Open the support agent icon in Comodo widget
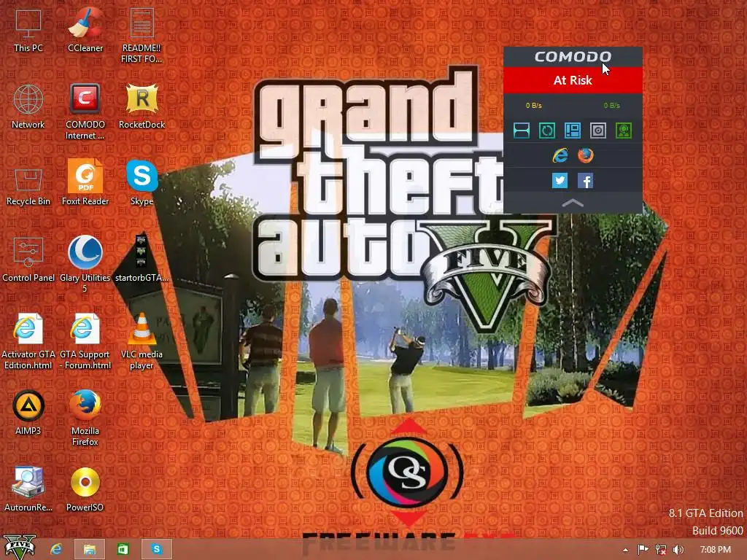 pos(624,131)
